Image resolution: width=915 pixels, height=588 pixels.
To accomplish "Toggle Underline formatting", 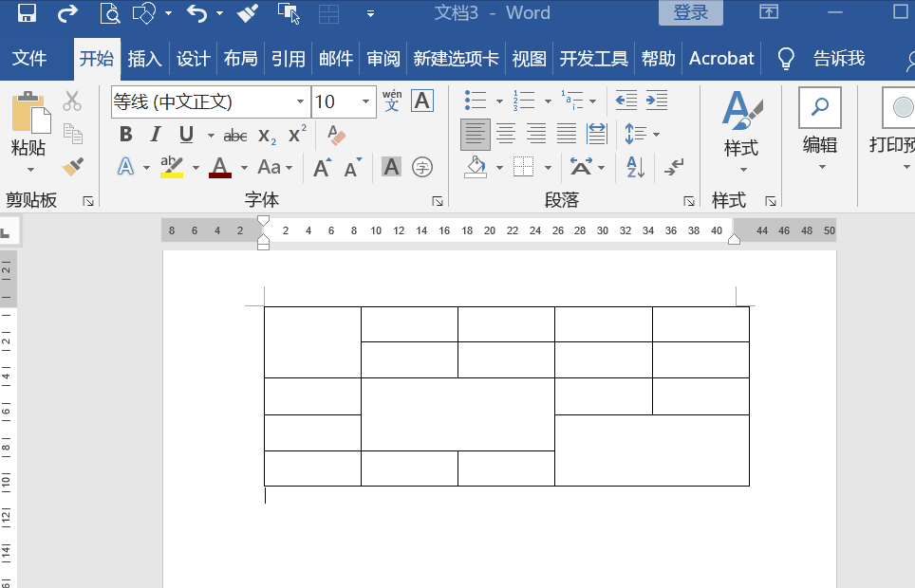I will click(x=186, y=135).
